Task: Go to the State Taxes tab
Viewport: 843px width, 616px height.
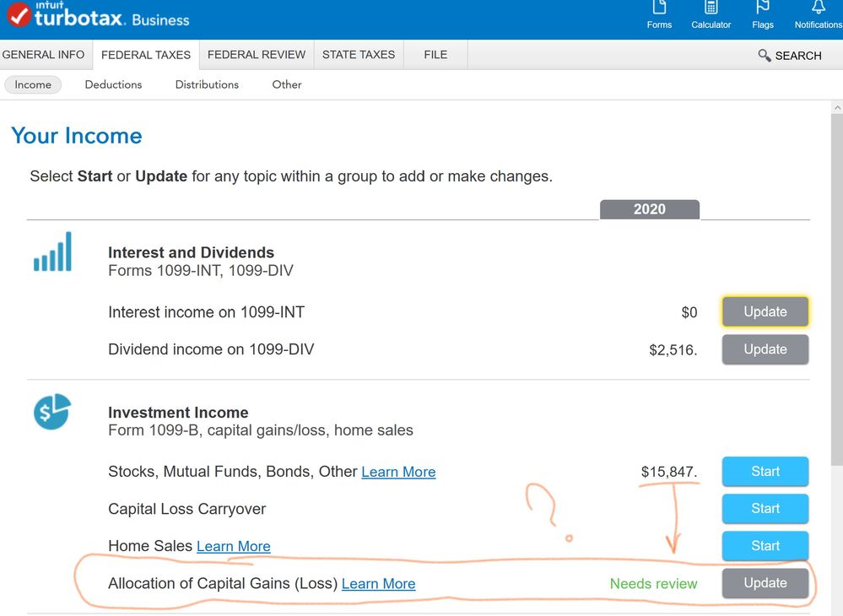Action: click(359, 55)
